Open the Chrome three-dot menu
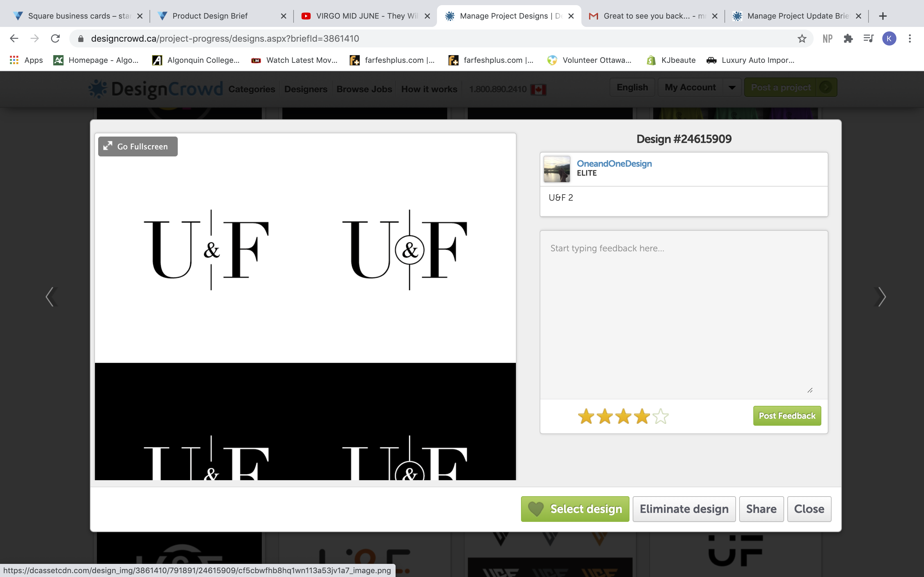The height and width of the screenshot is (577, 924). pos(910,38)
